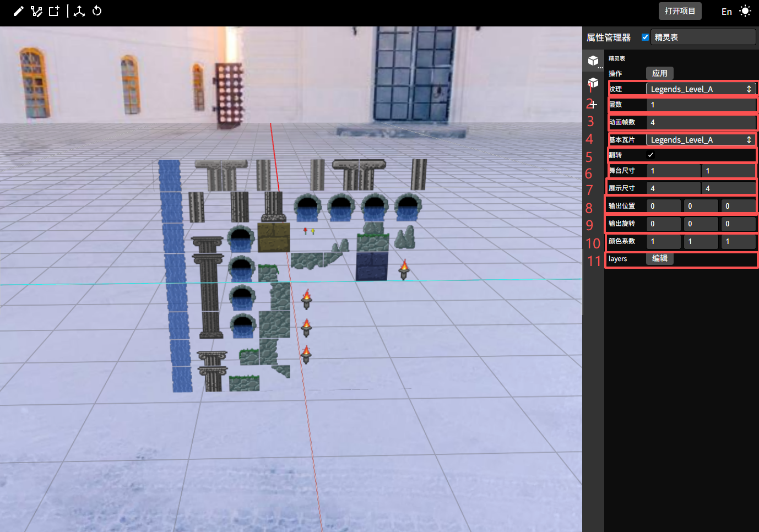Click the layers 编辑 edit button
Image resolution: width=759 pixels, height=532 pixels.
(x=659, y=258)
